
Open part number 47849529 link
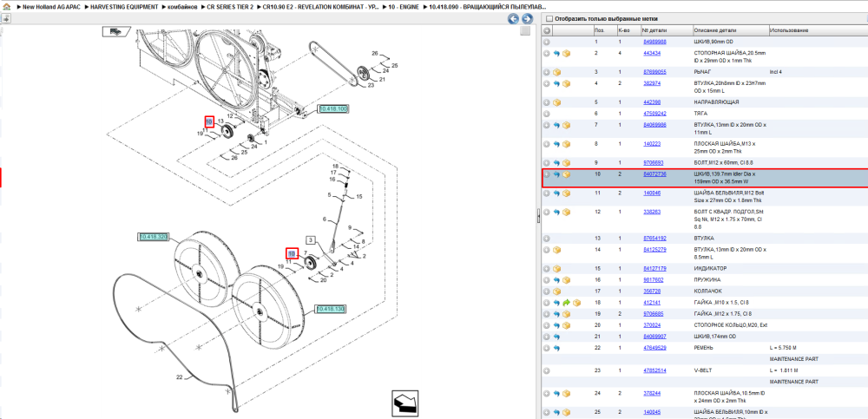[654, 348]
